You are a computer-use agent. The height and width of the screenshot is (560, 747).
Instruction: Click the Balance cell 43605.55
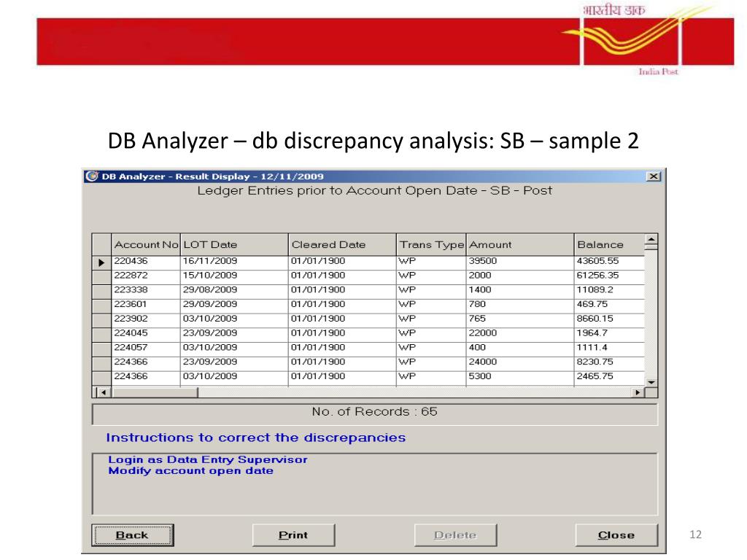pos(609,262)
